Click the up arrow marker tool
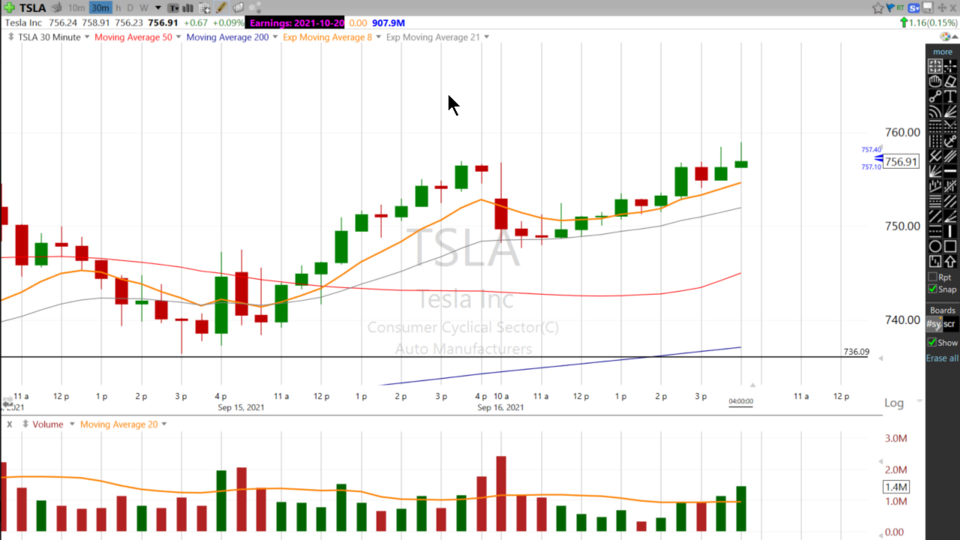960x540 pixels. click(951, 262)
